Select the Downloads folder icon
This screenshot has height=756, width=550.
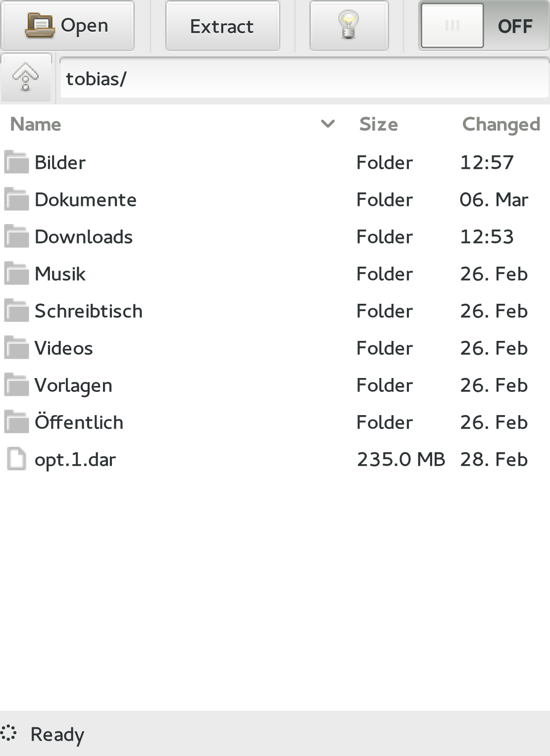[17, 236]
